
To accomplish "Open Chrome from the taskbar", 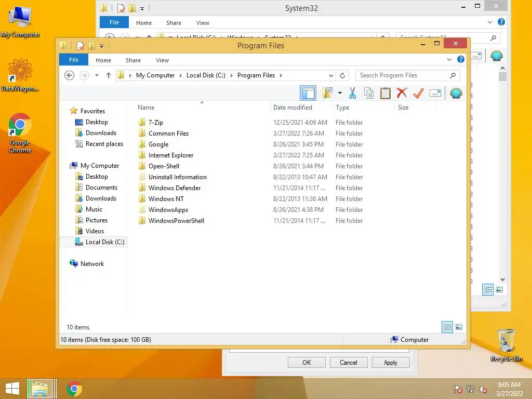I will click(74, 389).
